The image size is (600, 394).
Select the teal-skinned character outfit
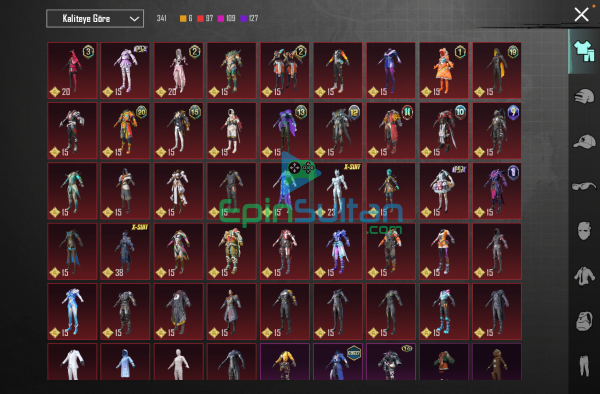tap(391, 191)
